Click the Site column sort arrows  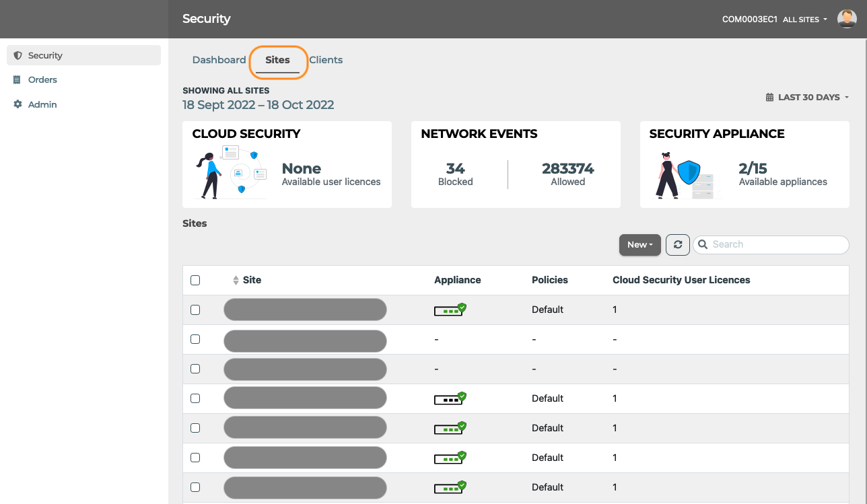click(236, 281)
